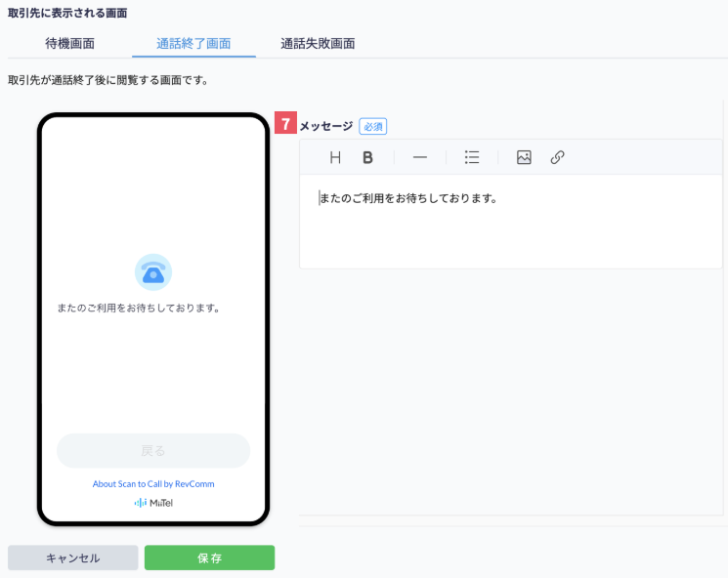Toggle bold formatting in message editor
This screenshot has width=728, height=578.
click(367, 158)
